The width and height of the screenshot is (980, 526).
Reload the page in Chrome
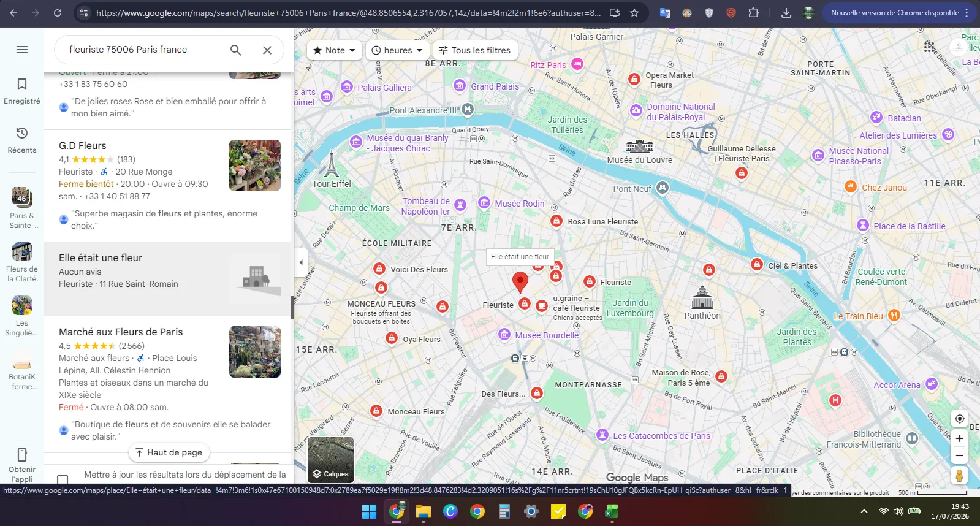57,13
